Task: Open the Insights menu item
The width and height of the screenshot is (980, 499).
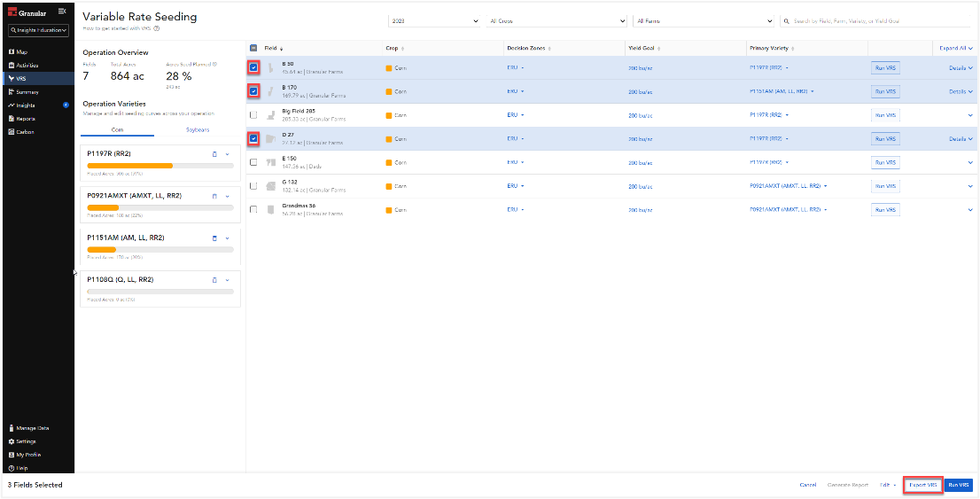Action: click(x=26, y=105)
